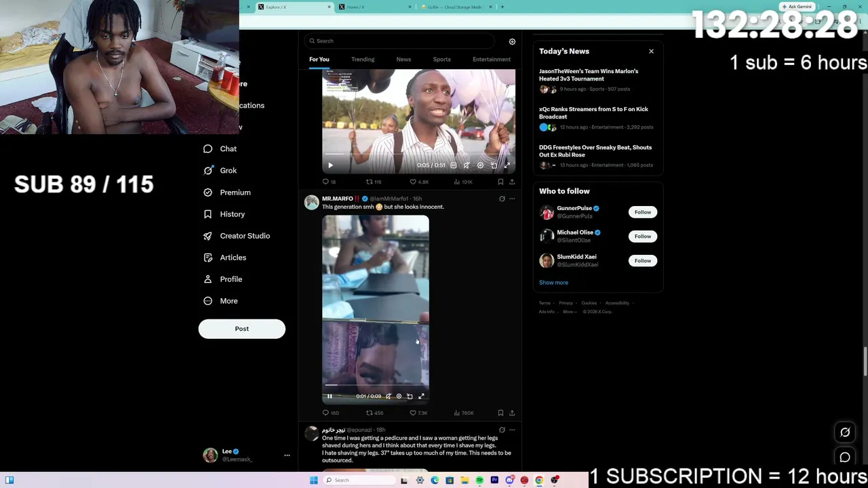Image resolution: width=868 pixels, height=488 pixels.
Task: Toggle captions on the balloon video
Action: click(454, 165)
